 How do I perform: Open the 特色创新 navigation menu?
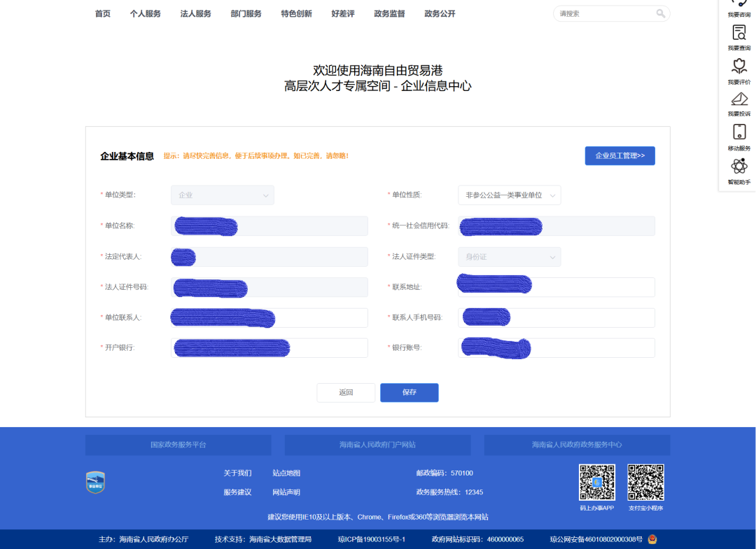[296, 13]
